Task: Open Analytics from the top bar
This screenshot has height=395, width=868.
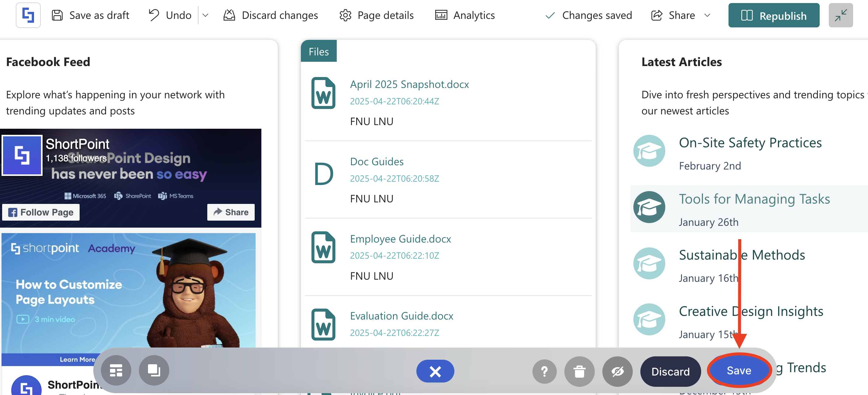Action: (x=465, y=15)
